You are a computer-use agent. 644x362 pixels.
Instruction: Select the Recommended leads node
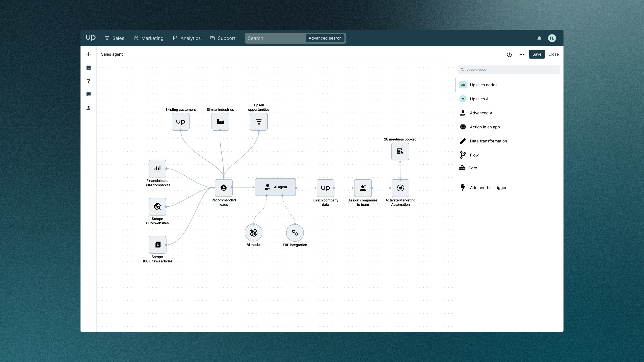224,188
